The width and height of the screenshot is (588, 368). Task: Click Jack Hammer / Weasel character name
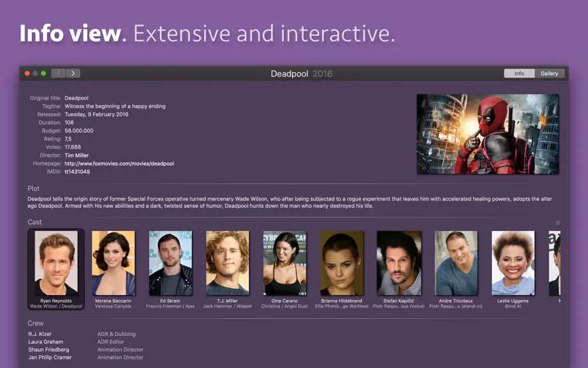click(227, 307)
